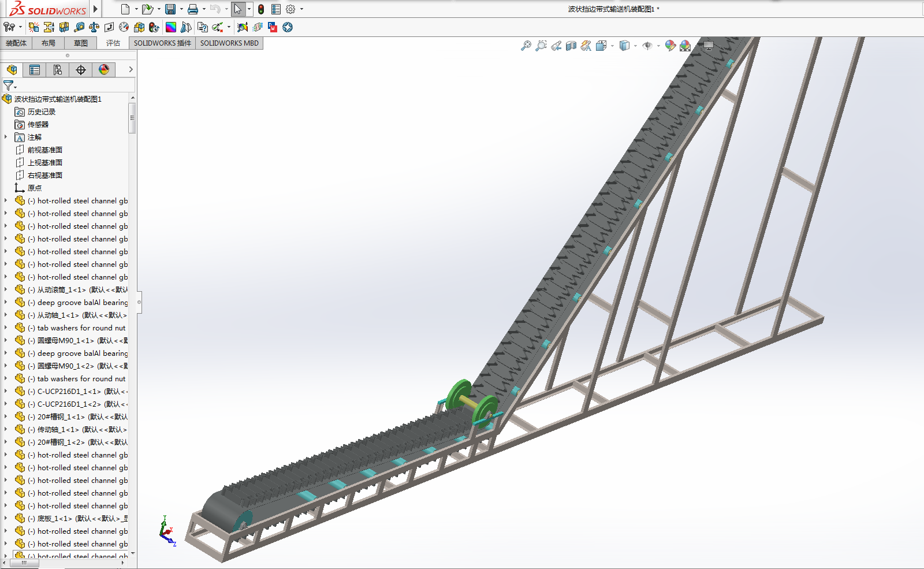Click the Symmetry Check icon

[x=186, y=27]
